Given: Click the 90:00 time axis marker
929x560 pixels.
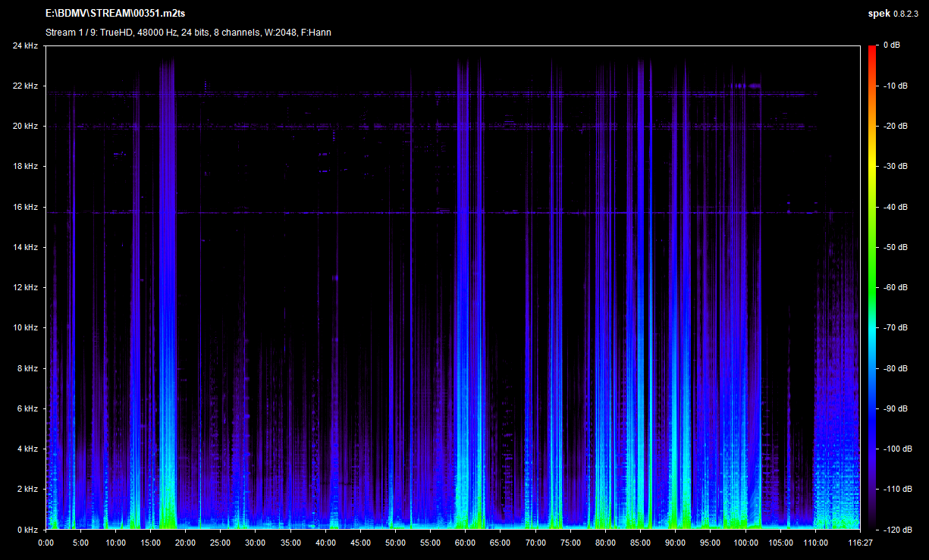Looking at the screenshot, I should point(675,543).
